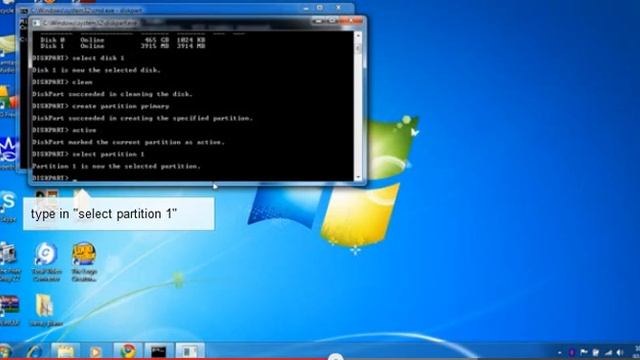Click 'Partition 1 is now the selected partition.'
The width and height of the screenshot is (640, 360).
point(116,167)
